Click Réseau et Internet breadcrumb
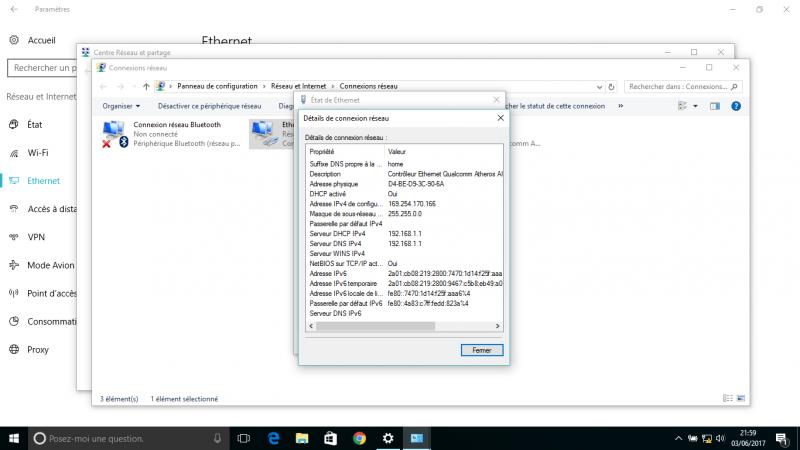 tap(298, 86)
